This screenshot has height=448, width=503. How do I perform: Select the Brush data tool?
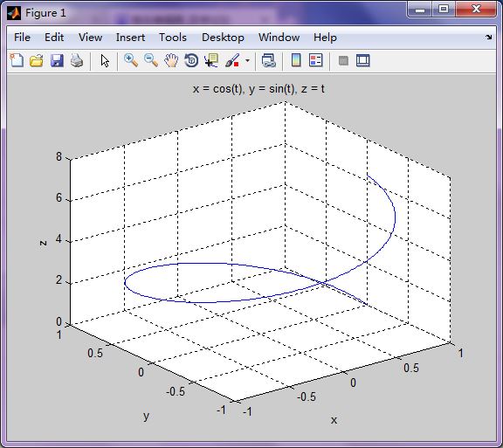coord(232,60)
